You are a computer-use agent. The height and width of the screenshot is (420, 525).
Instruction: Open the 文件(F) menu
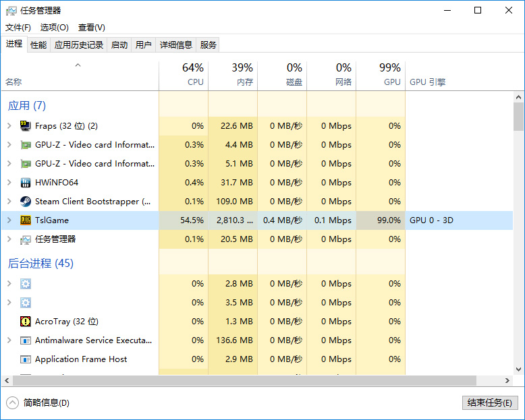pyautogui.click(x=18, y=28)
